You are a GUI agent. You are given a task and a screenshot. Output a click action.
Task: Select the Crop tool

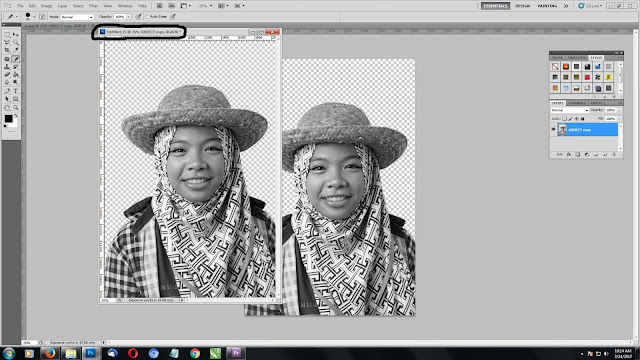click(7, 49)
